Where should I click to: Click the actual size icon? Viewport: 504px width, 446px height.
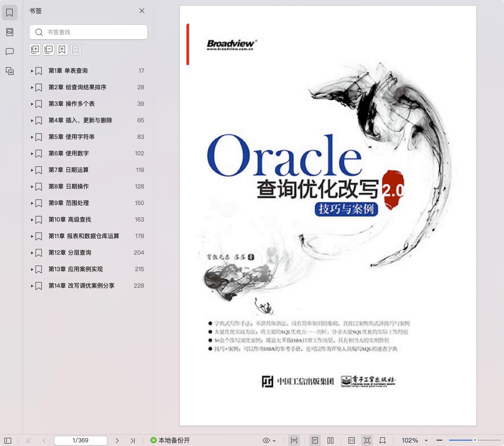(352, 440)
